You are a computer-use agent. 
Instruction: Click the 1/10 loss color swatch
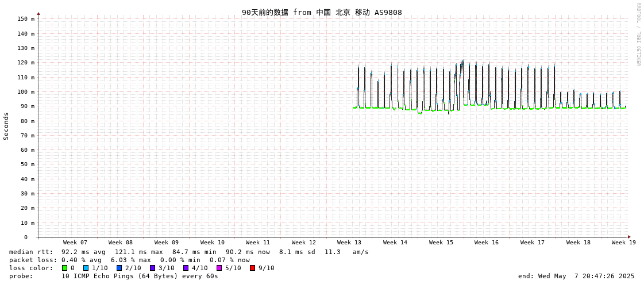[x=86, y=268]
